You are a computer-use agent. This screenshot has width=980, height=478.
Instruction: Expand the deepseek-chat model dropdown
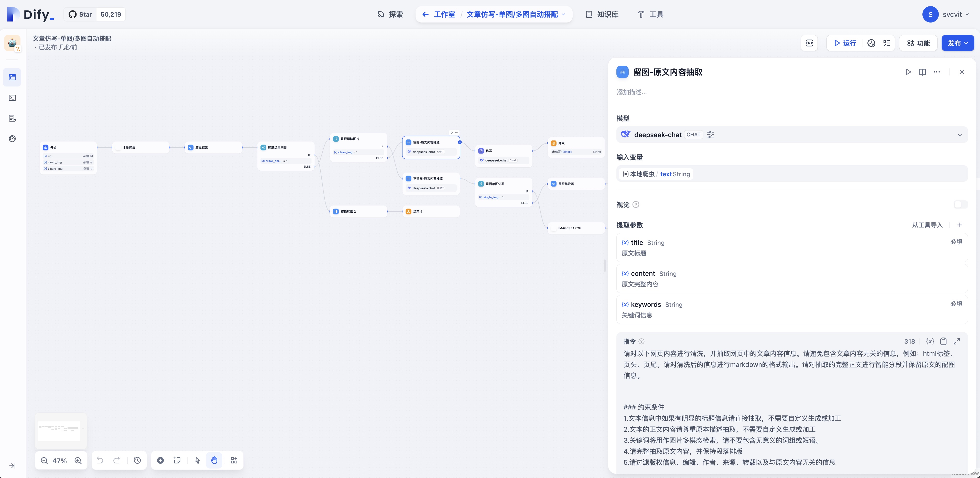point(960,135)
